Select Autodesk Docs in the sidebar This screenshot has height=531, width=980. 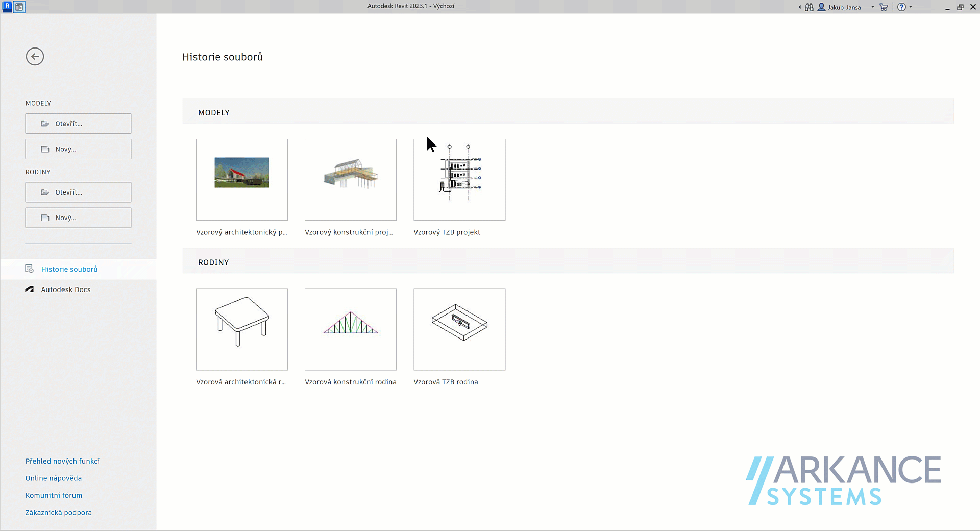coord(78,289)
